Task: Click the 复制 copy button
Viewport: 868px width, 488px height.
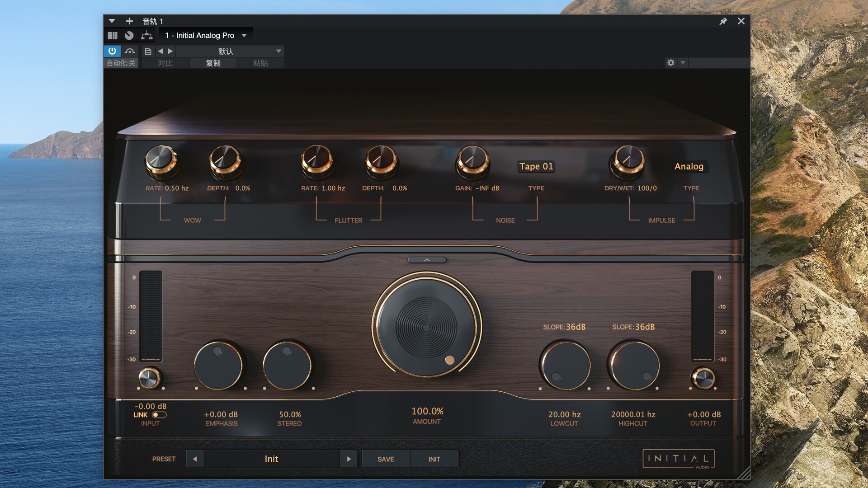Action: (x=213, y=63)
